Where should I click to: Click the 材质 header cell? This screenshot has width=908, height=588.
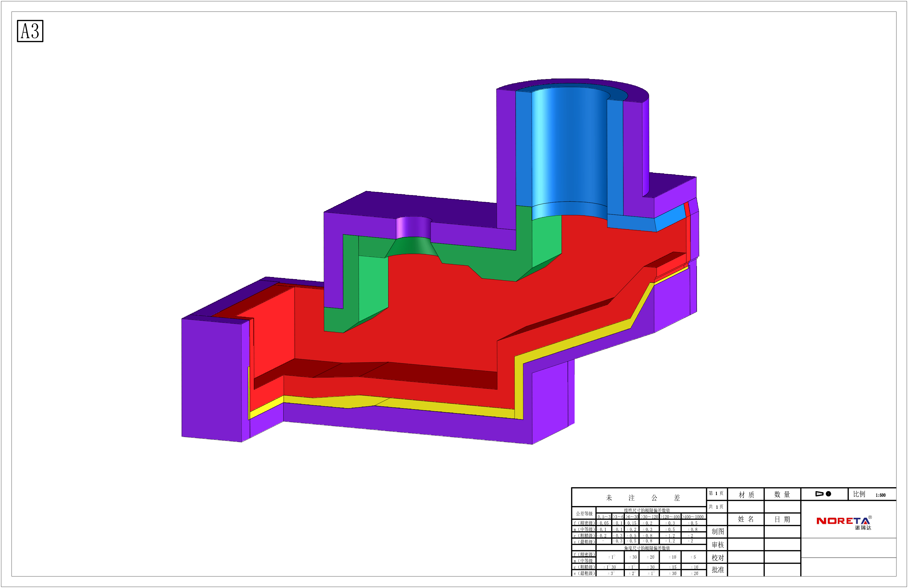coord(746,495)
